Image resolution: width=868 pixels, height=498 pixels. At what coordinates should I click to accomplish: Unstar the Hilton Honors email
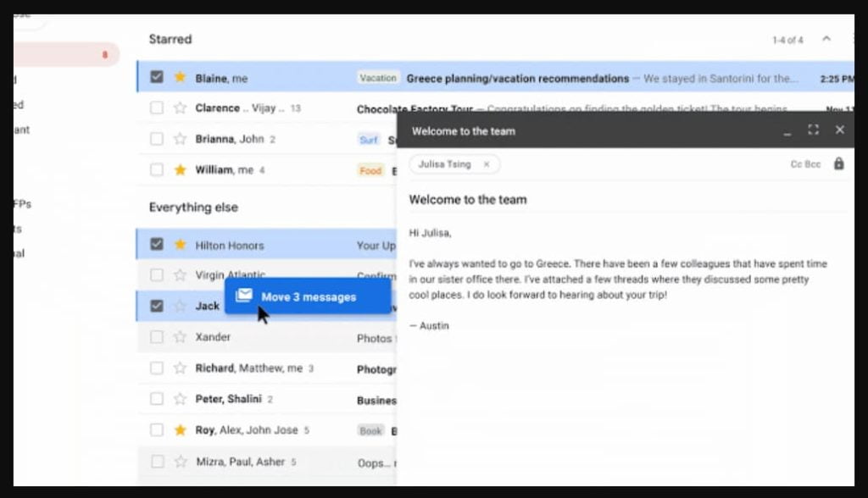[x=179, y=244]
